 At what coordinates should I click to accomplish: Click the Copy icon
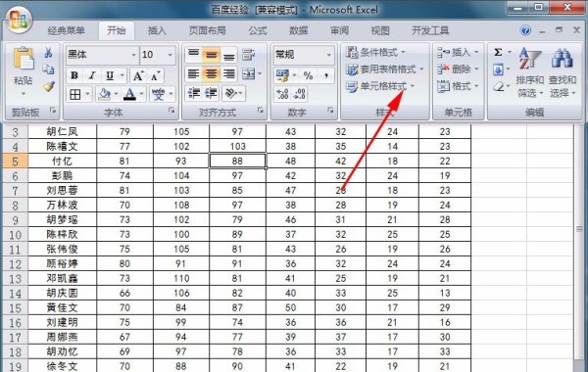48,70
